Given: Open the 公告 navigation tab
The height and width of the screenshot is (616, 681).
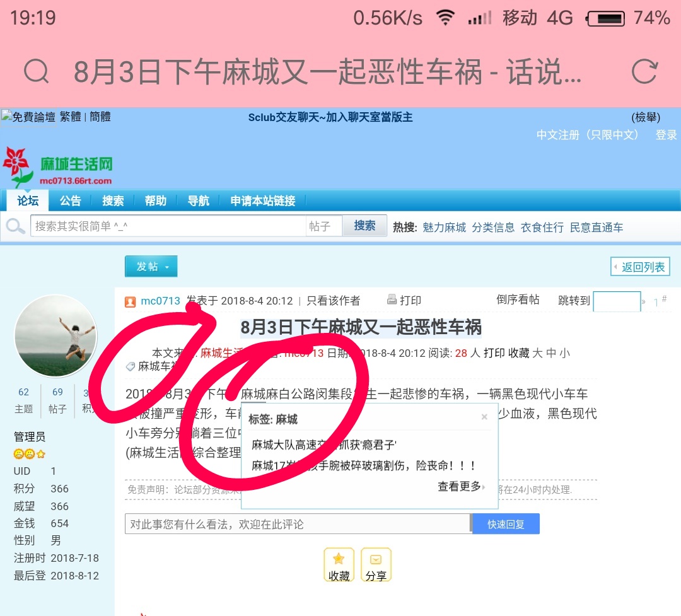Looking at the screenshot, I should tap(70, 200).
